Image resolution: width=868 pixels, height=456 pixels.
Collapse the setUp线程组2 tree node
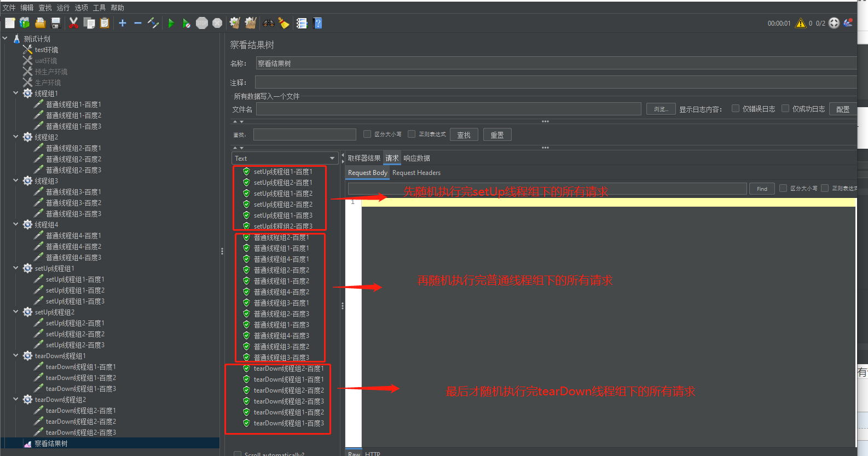tap(16, 312)
